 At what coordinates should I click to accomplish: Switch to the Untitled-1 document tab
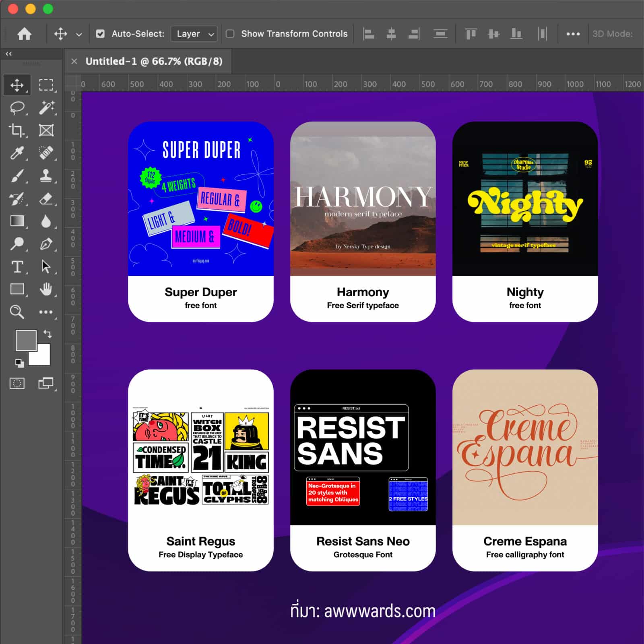[x=154, y=61]
